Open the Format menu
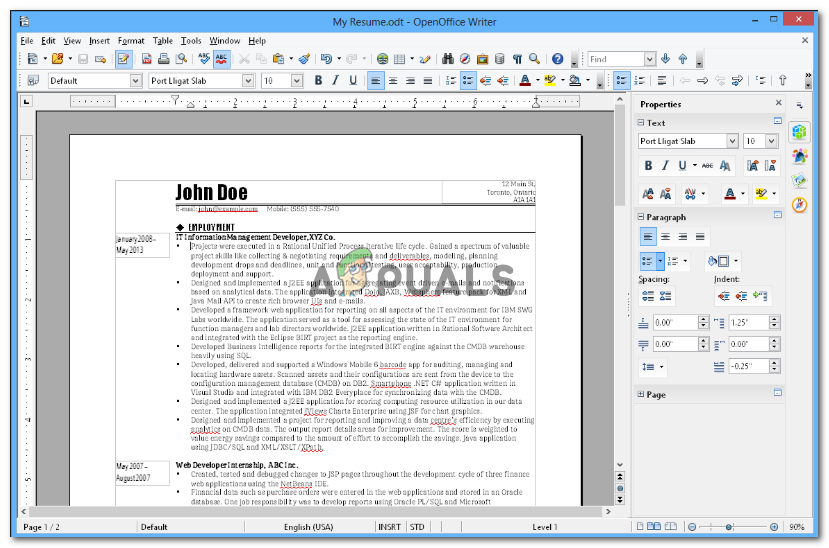Screen dimensions: 829x548 click(x=131, y=41)
